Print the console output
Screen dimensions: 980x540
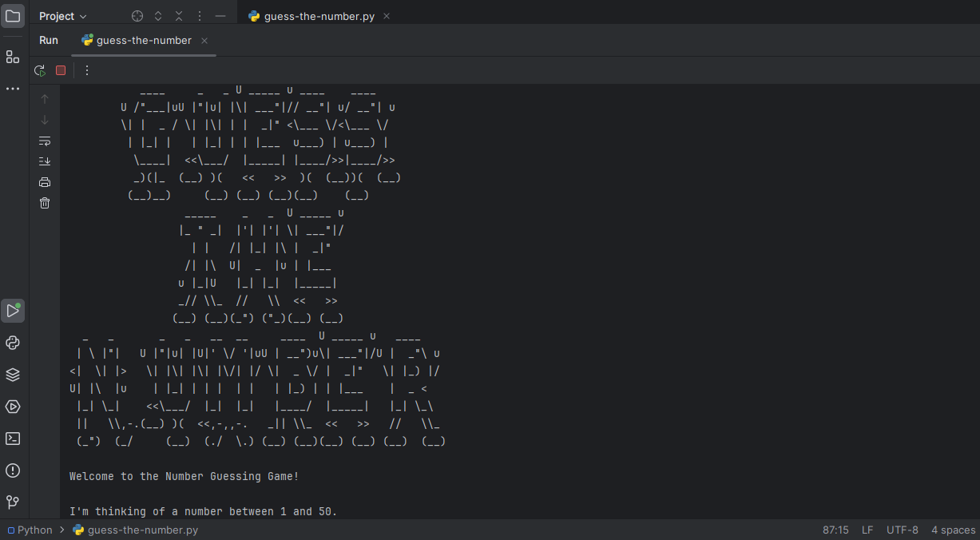point(45,182)
